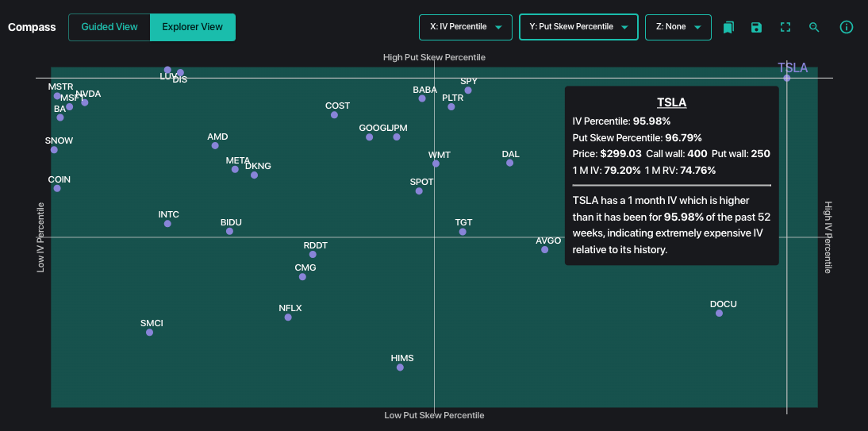The width and height of the screenshot is (868, 431).
Task: Select the META data point
Action: (x=236, y=170)
